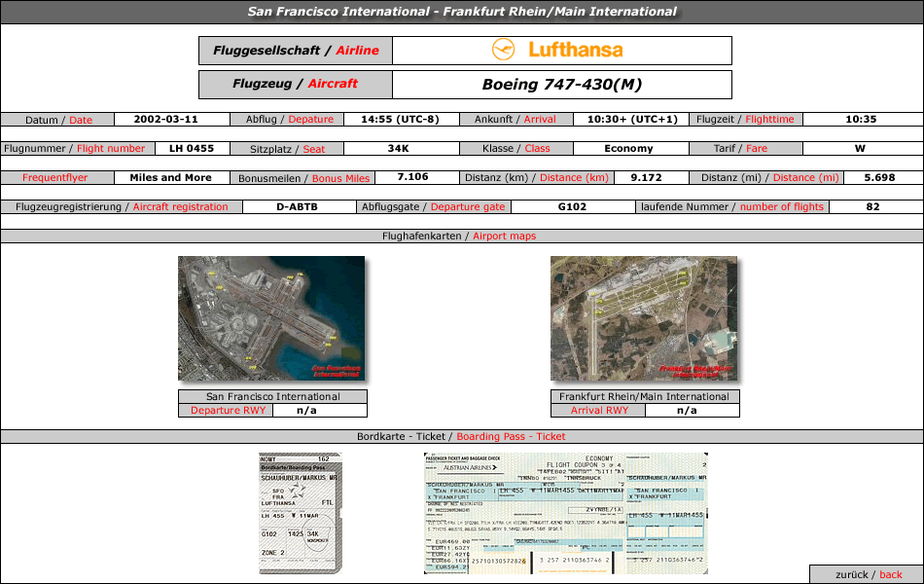Screen dimensions: 924x584
Task: Click the Flugzeug / Aircraft label
Action: (296, 85)
